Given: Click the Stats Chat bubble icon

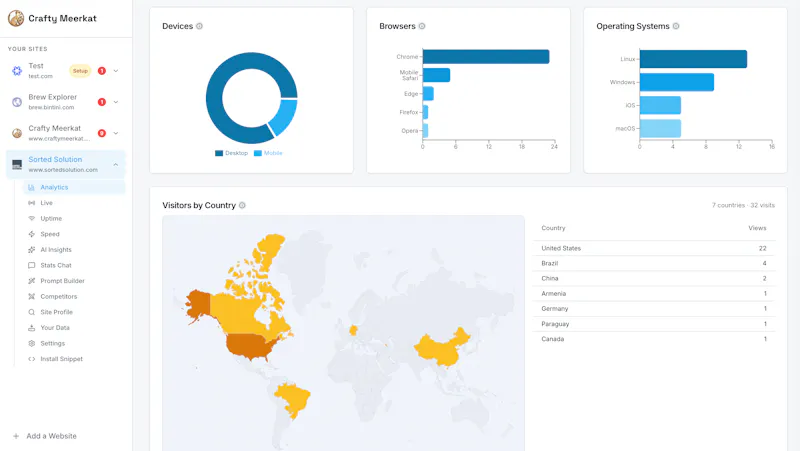Looking at the screenshot, I should (x=32, y=265).
